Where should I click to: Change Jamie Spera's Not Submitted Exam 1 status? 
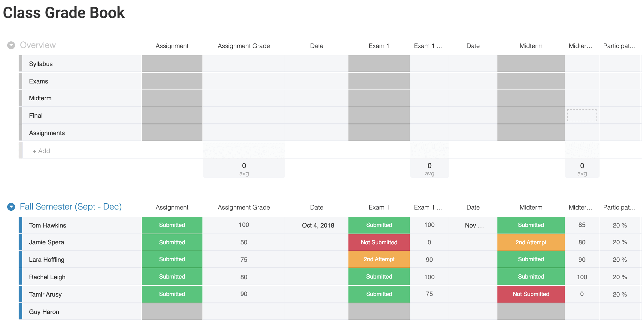(379, 242)
